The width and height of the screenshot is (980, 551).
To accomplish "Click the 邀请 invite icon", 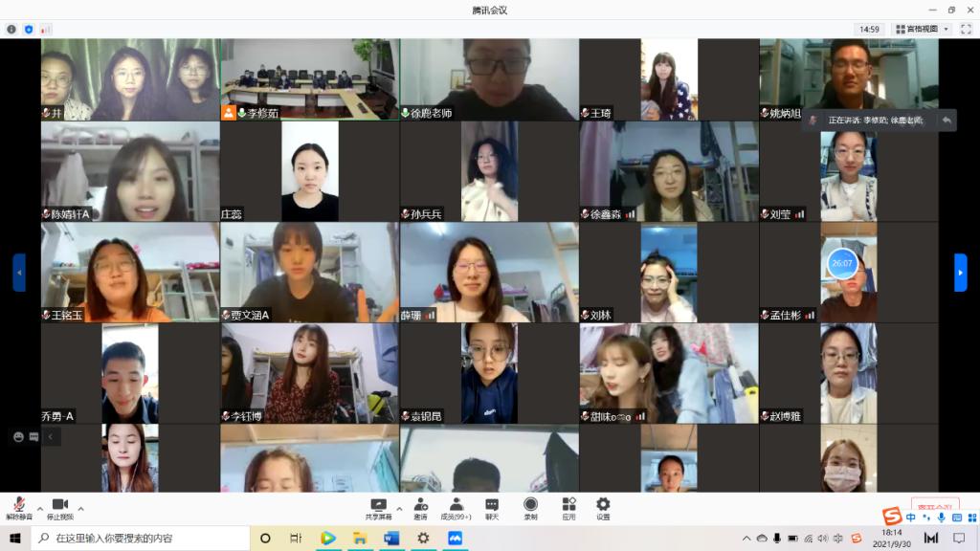I will (420, 508).
